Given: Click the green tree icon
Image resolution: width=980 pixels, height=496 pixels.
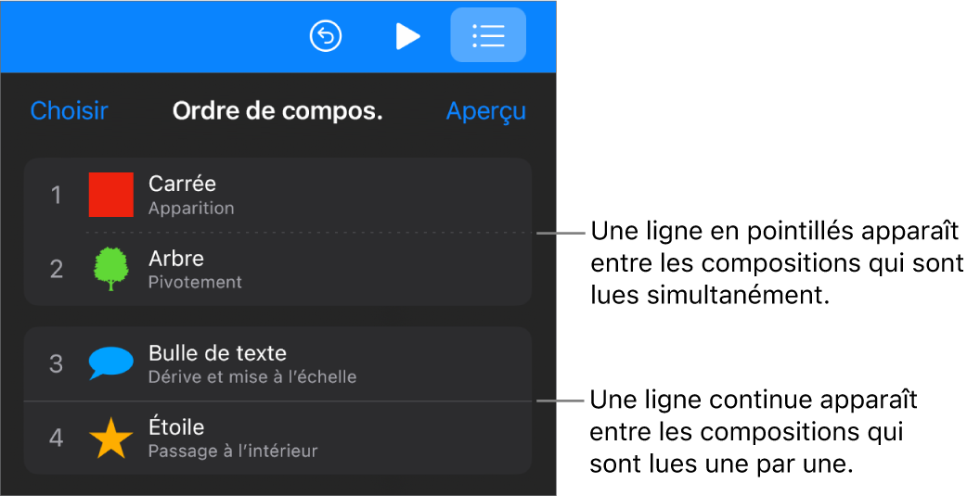Looking at the screenshot, I should coord(110,269).
